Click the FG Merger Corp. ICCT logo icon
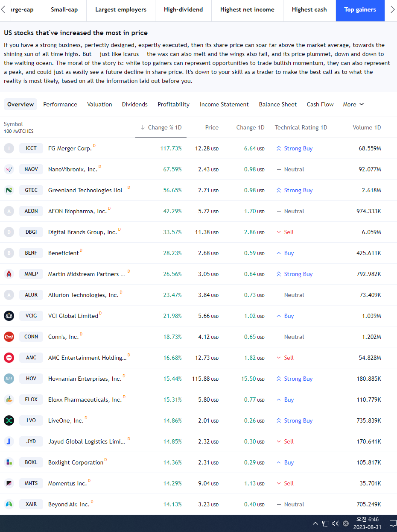 [9, 148]
